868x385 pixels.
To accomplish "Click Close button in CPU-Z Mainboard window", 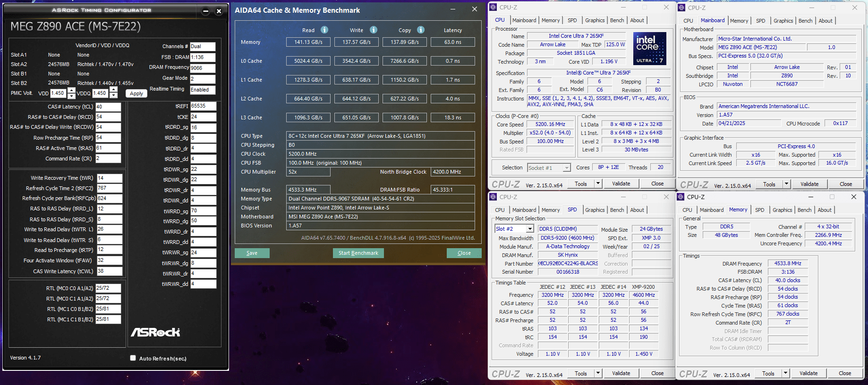I will click(x=846, y=184).
